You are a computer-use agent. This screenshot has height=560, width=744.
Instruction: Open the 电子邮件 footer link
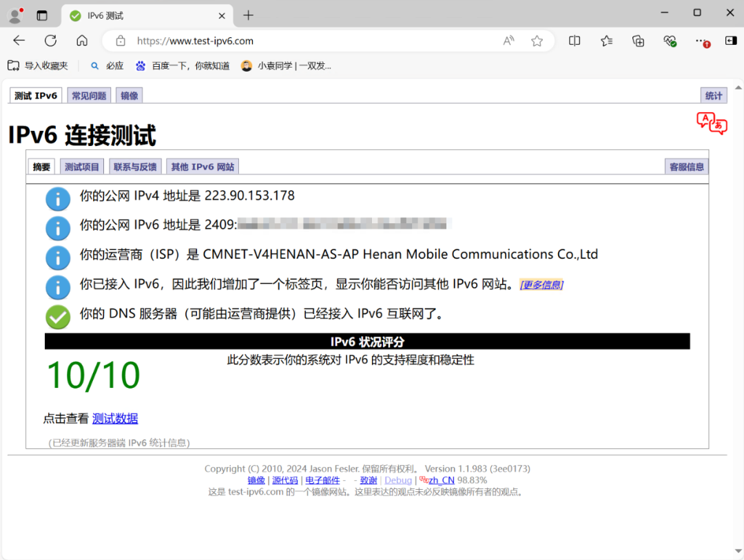322,480
